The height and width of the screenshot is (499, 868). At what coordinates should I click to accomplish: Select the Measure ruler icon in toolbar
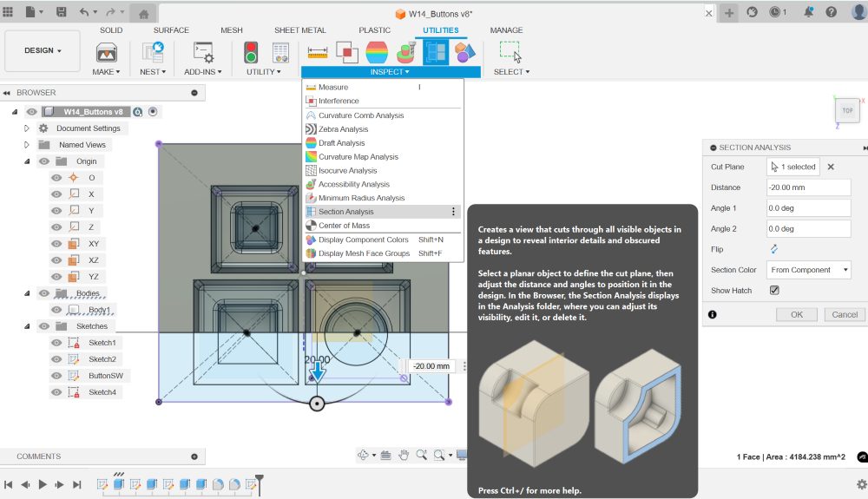(x=317, y=53)
